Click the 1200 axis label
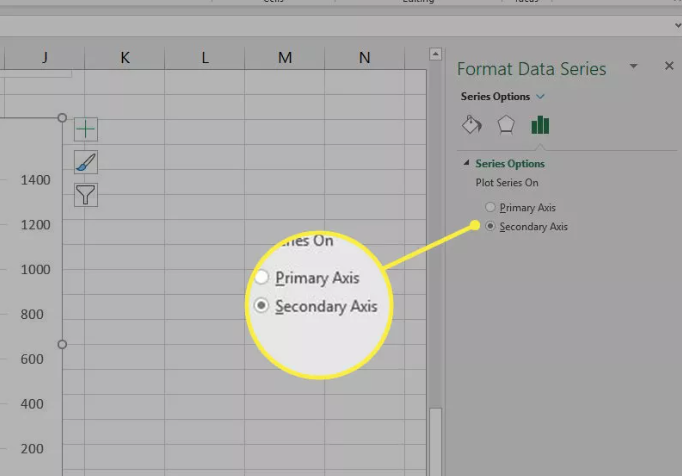 pyautogui.click(x=36, y=225)
